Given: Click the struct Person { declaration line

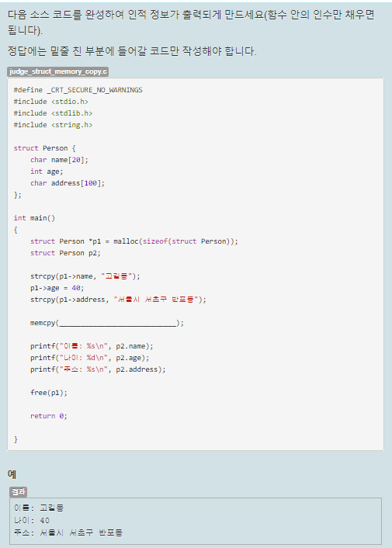Looking at the screenshot, I should click(44, 148).
